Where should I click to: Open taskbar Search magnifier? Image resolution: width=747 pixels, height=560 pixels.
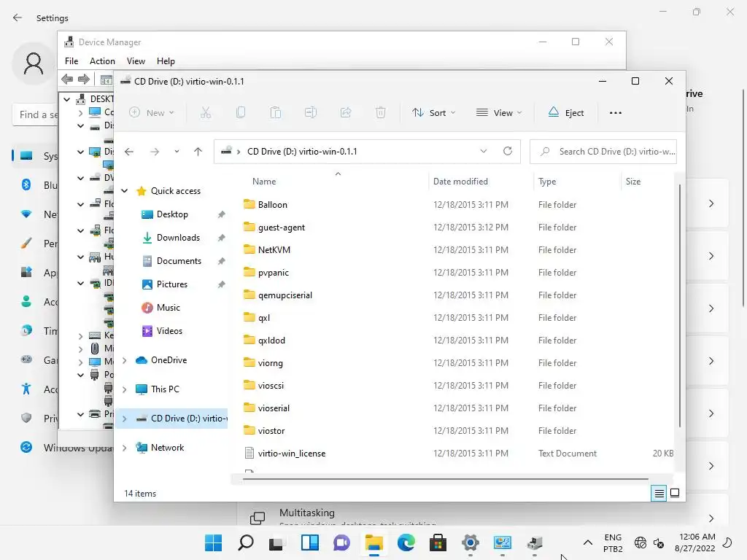[246, 542]
